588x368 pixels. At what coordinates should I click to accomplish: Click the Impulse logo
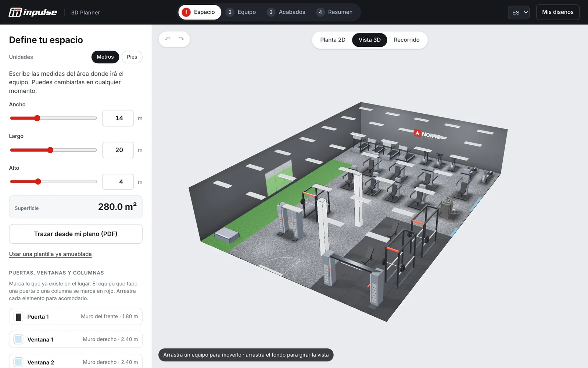(x=33, y=12)
